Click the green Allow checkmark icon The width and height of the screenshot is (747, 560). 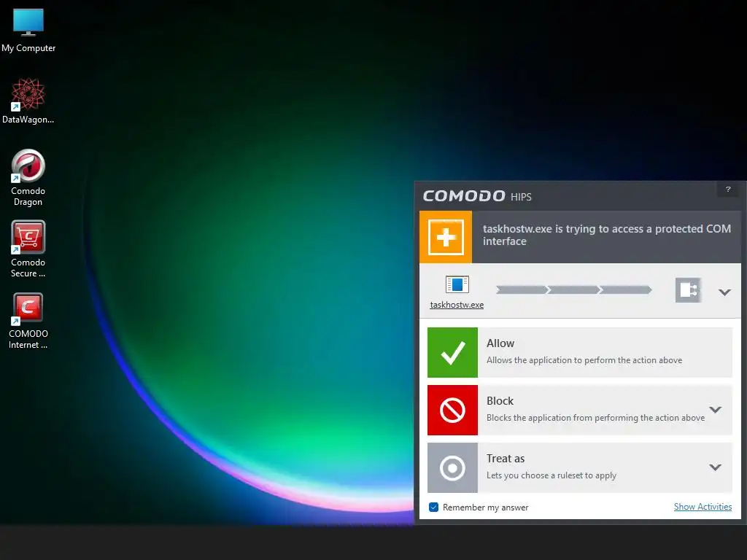(x=452, y=352)
